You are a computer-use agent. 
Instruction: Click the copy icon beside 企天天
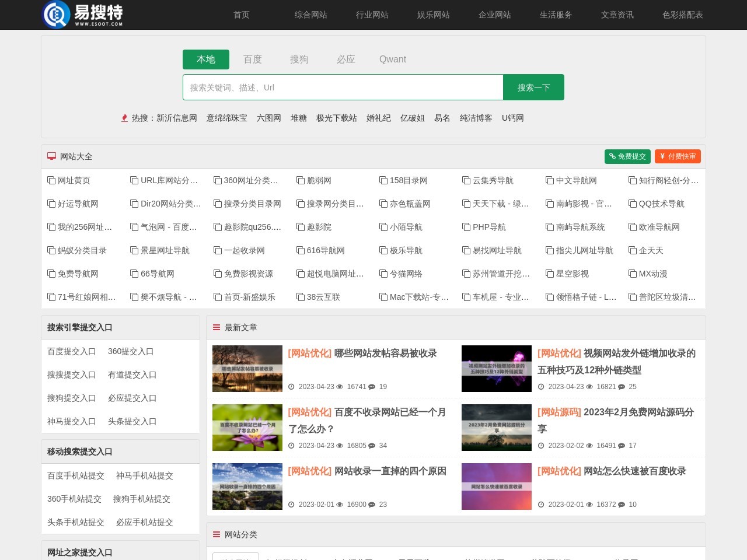pyautogui.click(x=633, y=250)
